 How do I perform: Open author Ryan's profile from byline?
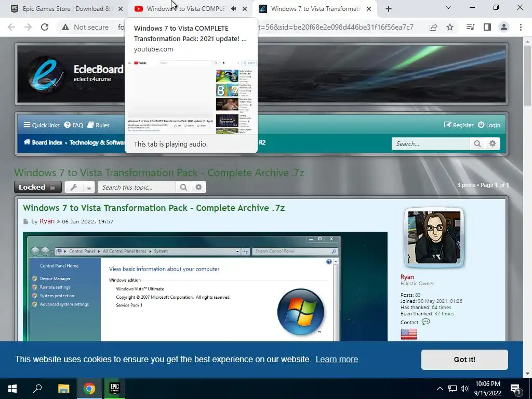(47, 221)
